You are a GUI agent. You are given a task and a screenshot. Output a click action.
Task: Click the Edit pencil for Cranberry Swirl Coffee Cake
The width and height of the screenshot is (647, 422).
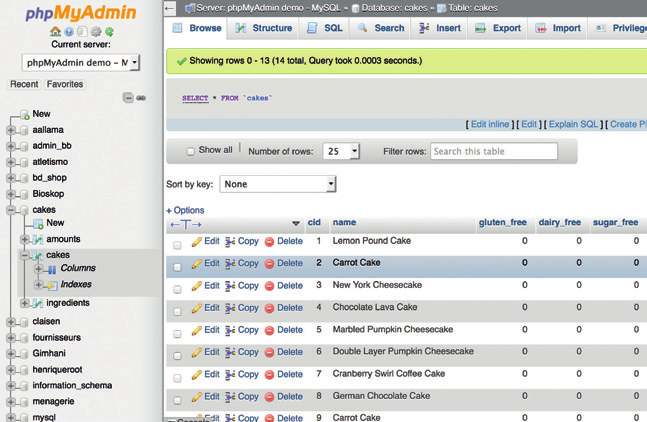coord(197,375)
